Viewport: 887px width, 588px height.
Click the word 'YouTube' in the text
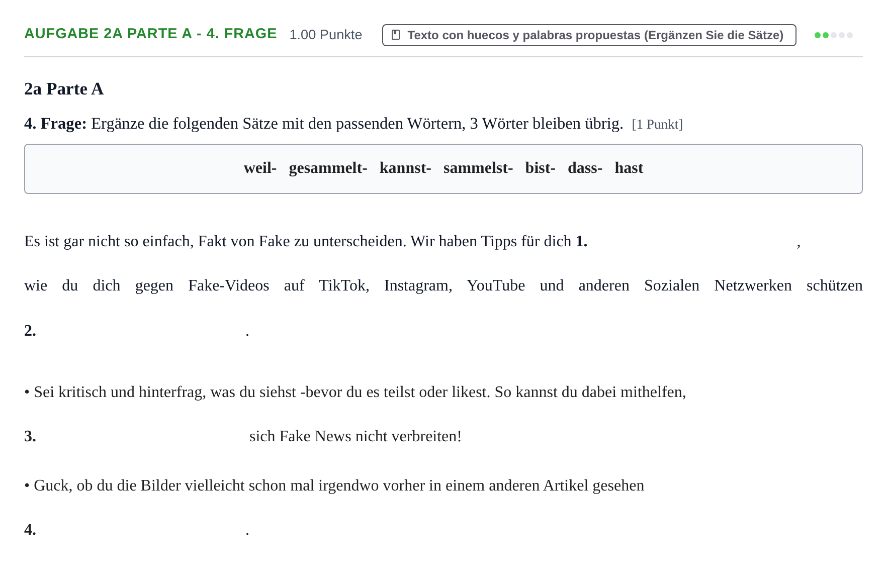[496, 285]
